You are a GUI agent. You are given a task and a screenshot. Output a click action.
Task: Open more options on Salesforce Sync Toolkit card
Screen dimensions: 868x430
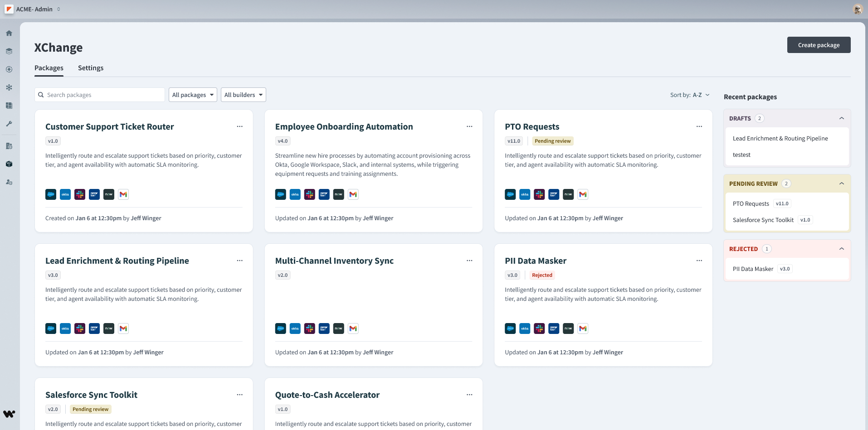pyautogui.click(x=239, y=395)
